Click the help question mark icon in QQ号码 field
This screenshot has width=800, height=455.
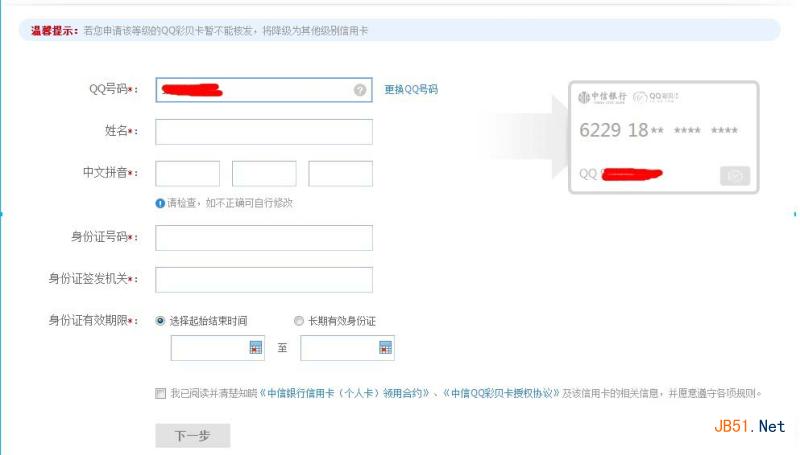point(360,90)
